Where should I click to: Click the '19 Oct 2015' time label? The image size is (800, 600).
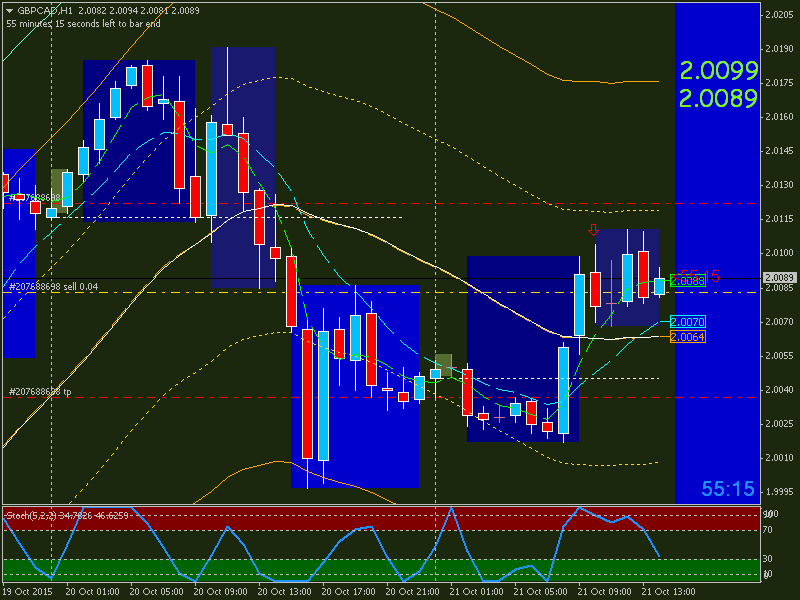28,592
